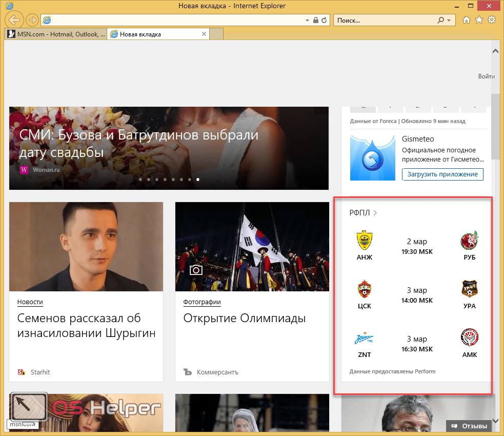The image size is (504, 436).
Task: Expand the РФПЛ section chevron
Action: pyautogui.click(x=375, y=213)
